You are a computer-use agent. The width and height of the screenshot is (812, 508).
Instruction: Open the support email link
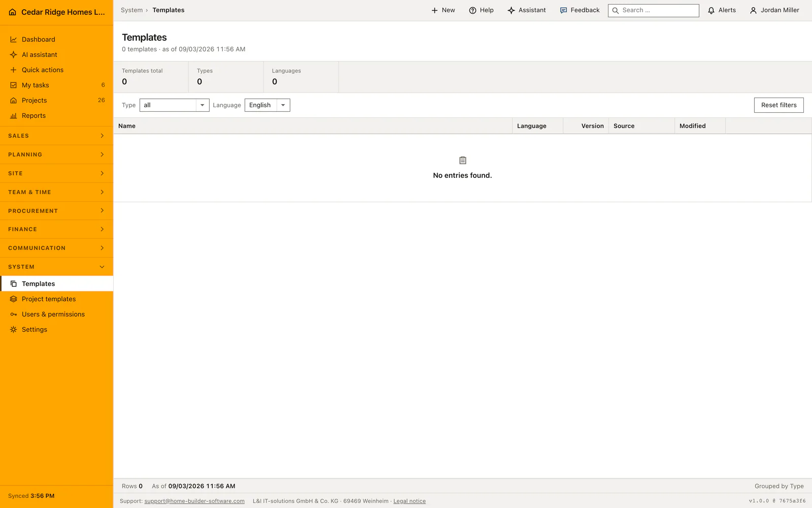coord(194,501)
